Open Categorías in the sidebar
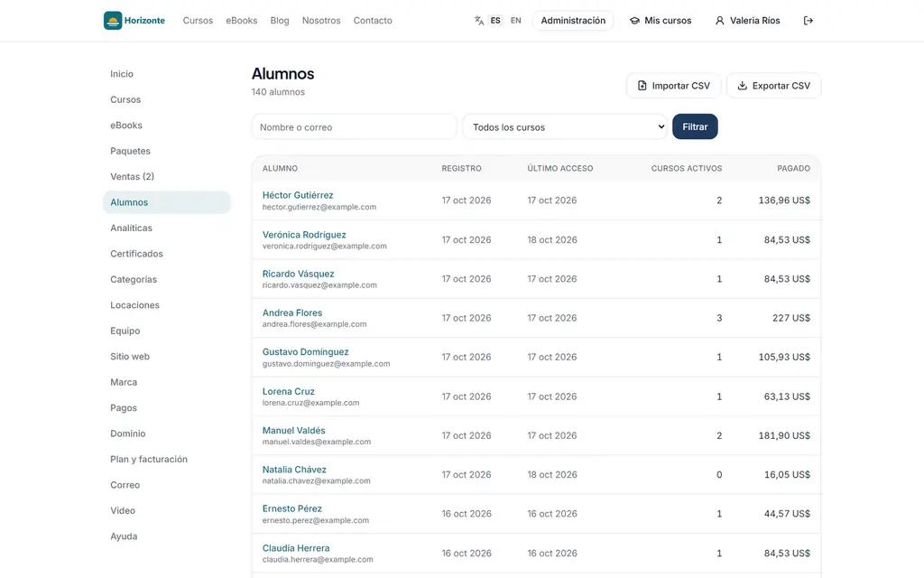Viewport: 924px width, 578px height. click(x=167, y=280)
